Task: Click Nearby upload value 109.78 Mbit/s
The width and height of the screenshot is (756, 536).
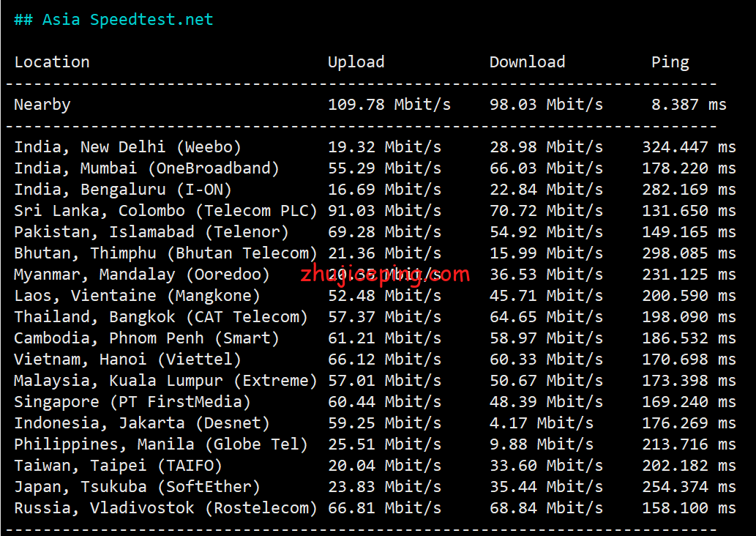Action: (389, 105)
